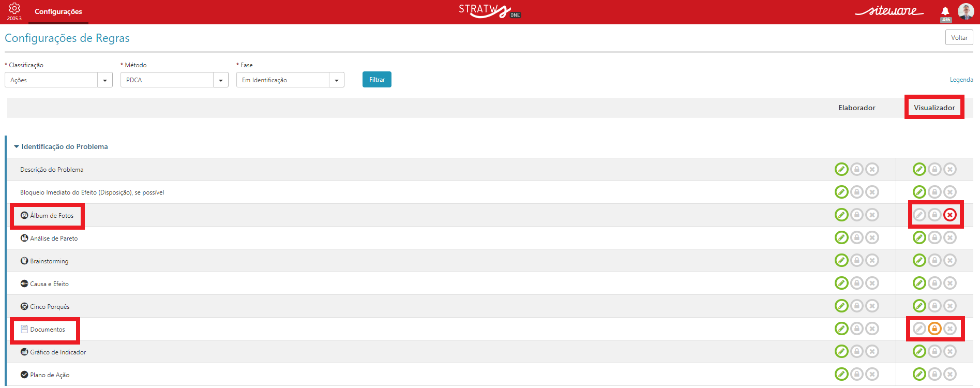Image resolution: width=980 pixels, height=388 pixels.
Task: Open the user profile avatar
Action: pyautogui.click(x=966, y=11)
